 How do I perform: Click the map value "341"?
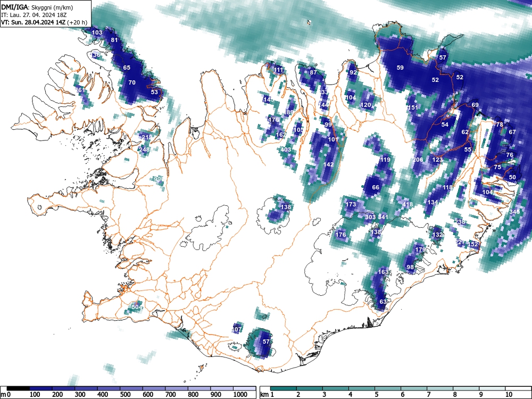(383, 217)
